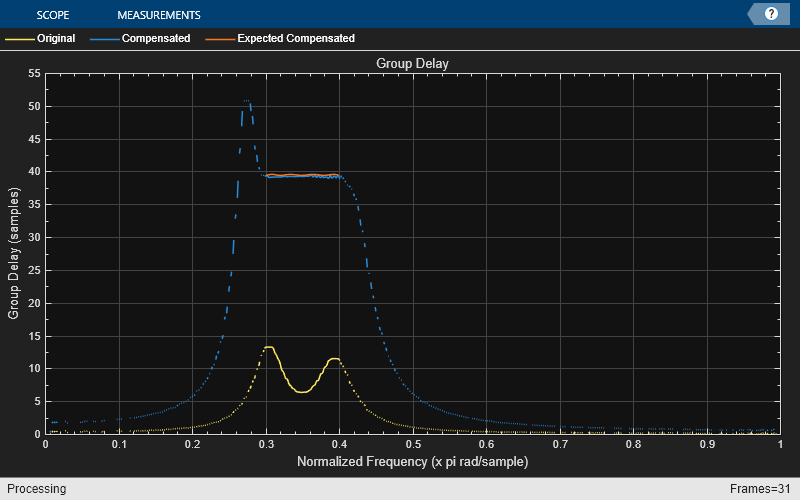Click the dip in the yellow Original curve

(x=302, y=391)
